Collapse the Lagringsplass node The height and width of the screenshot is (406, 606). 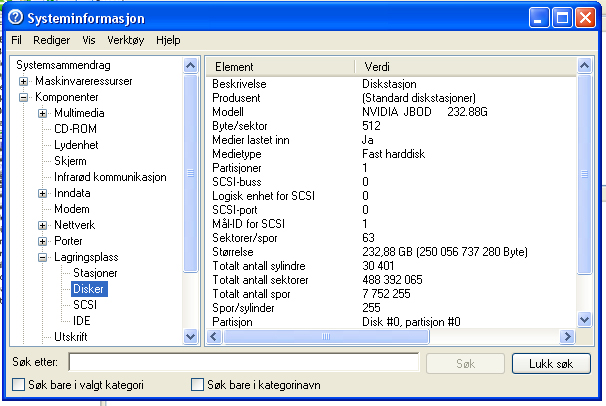43,257
